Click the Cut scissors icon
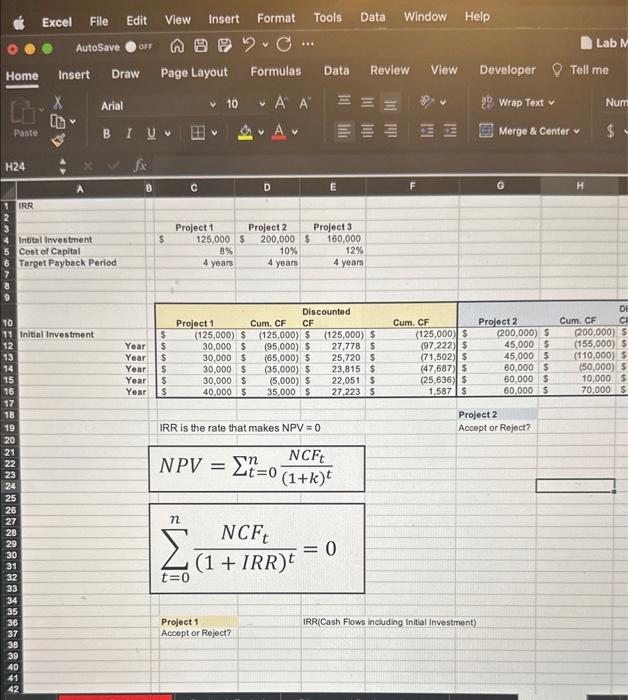This screenshot has height=700, width=628. [58, 103]
